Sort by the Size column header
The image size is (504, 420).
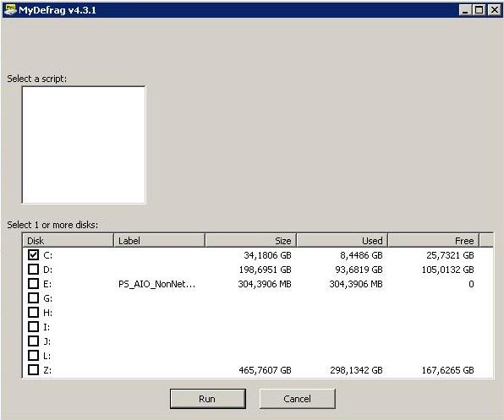pyautogui.click(x=250, y=241)
